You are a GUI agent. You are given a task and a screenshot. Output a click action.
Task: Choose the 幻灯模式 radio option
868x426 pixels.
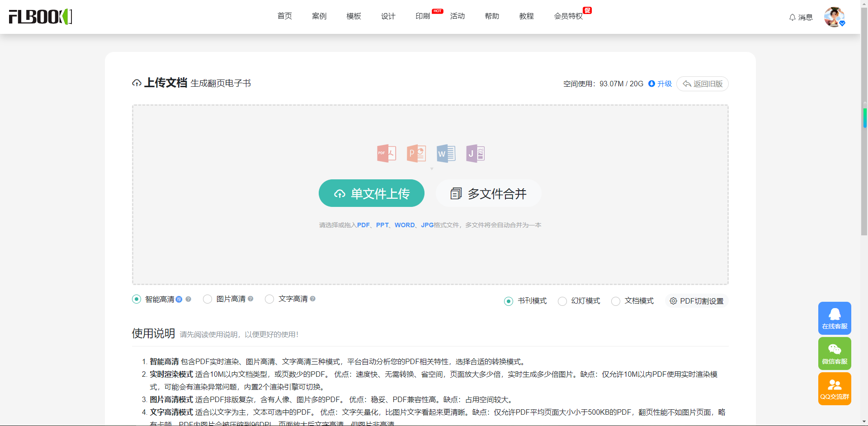click(x=562, y=301)
